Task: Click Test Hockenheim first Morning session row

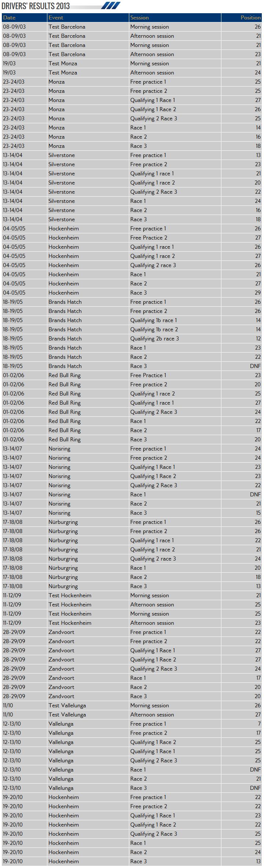Action: point(132,595)
